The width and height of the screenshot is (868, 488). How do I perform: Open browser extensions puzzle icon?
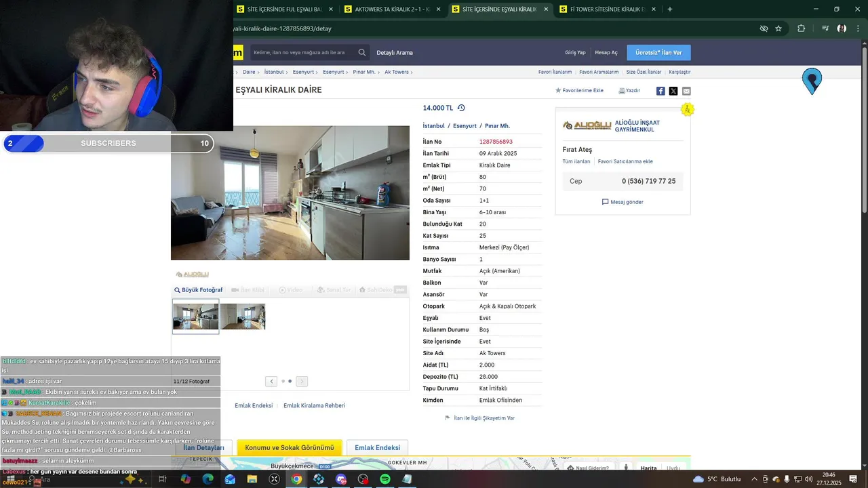coord(802,28)
